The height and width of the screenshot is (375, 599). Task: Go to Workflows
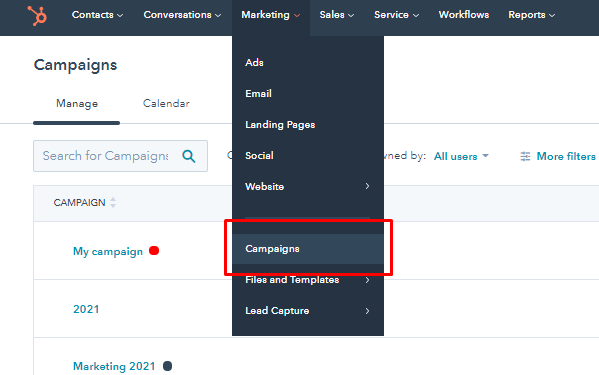pyautogui.click(x=464, y=15)
